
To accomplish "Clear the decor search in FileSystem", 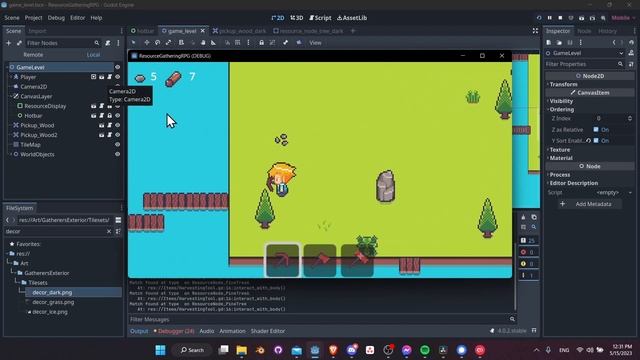I will pyautogui.click(x=109, y=231).
